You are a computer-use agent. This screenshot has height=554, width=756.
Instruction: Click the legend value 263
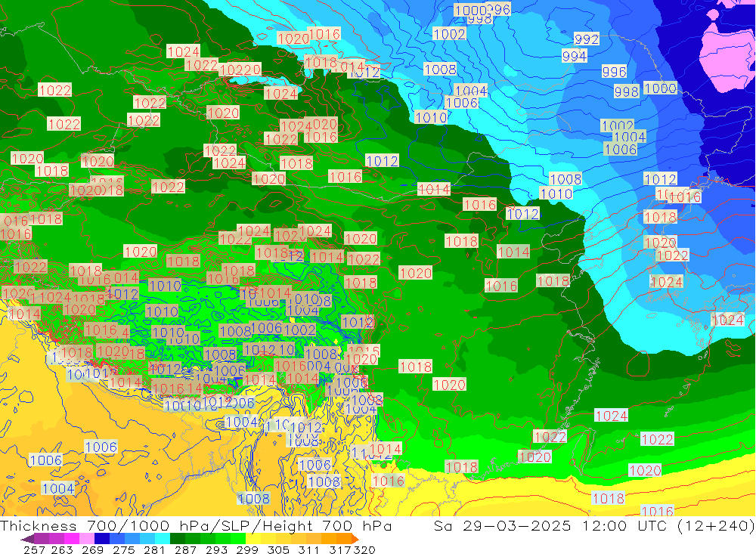(x=62, y=549)
